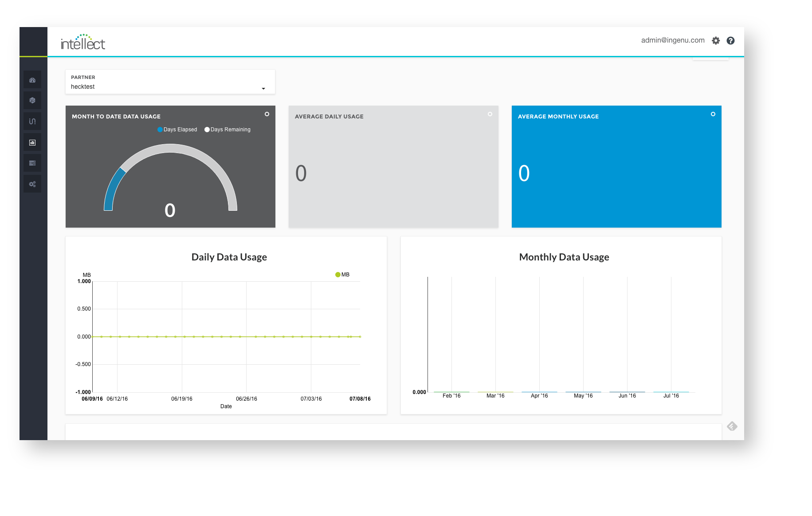The width and height of the screenshot is (812, 516).
Task: Click the 06/12/16 date axis label
Action: click(117, 399)
